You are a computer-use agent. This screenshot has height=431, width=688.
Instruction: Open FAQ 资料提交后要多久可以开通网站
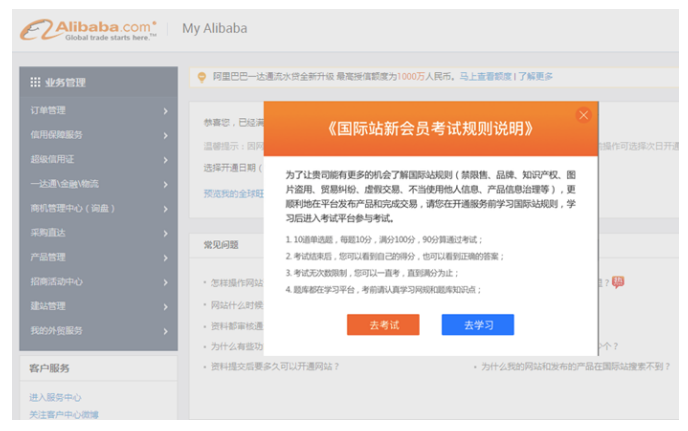pos(275,366)
